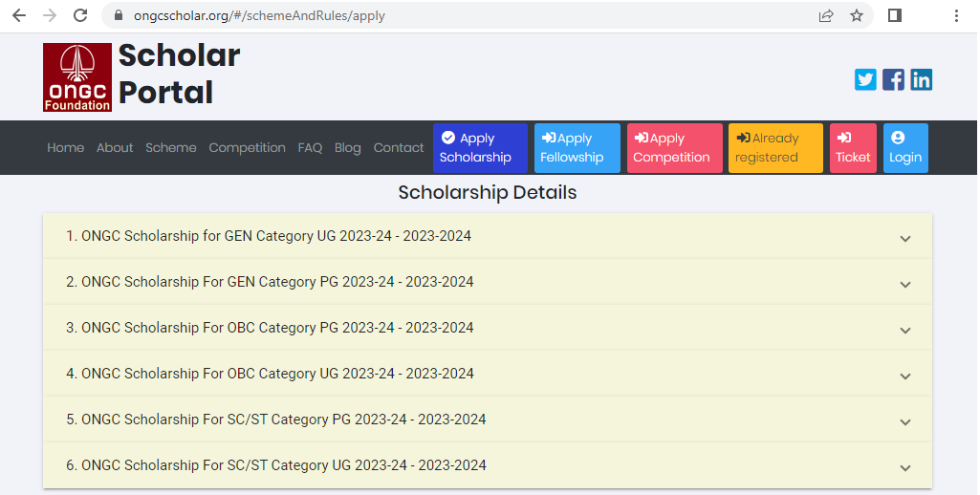Select '2. ONGC Scholarship For GEN Category PG' text
Viewport: 980px width, 495px height.
coord(203,282)
